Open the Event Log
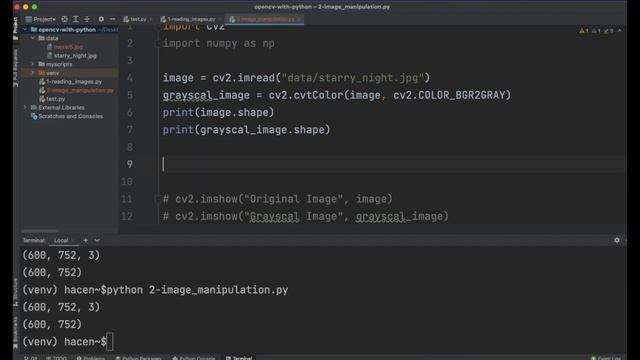 click(x=606, y=358)
